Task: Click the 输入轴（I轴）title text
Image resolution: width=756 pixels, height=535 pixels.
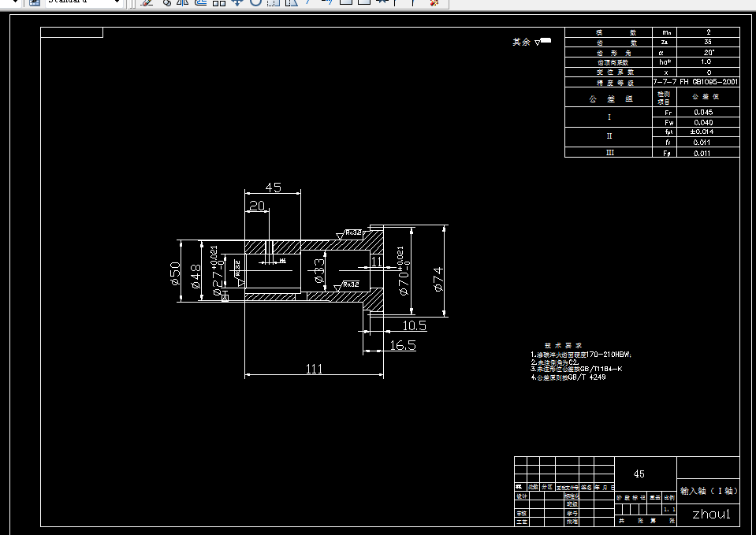Action: pyautogui.click(x=708, y=491)
